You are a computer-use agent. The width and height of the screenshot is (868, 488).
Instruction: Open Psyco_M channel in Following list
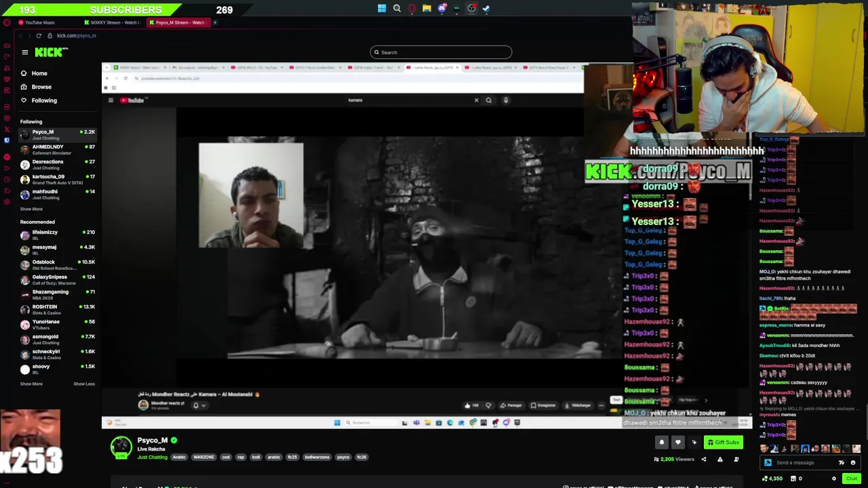(58, 134)
